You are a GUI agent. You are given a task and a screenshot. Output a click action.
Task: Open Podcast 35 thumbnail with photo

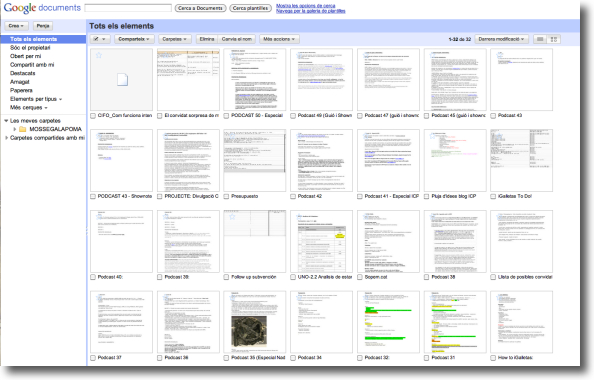coord(255,322)
